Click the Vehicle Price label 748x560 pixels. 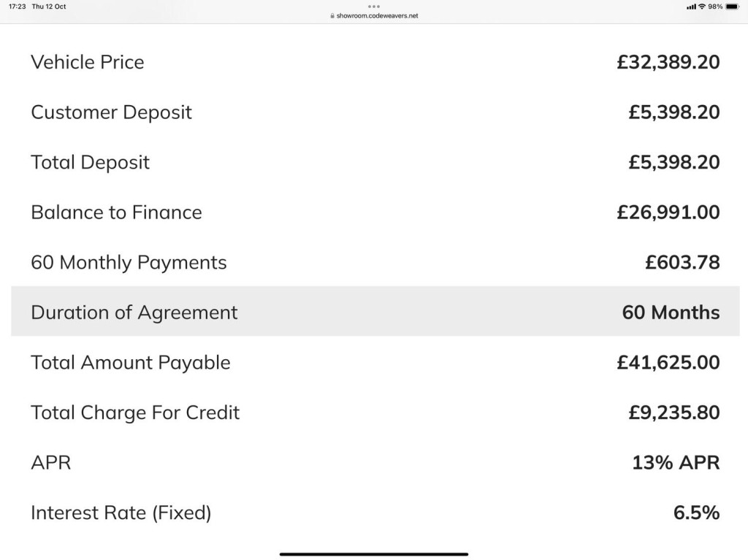pyautogui.click(x=88, y=62)
